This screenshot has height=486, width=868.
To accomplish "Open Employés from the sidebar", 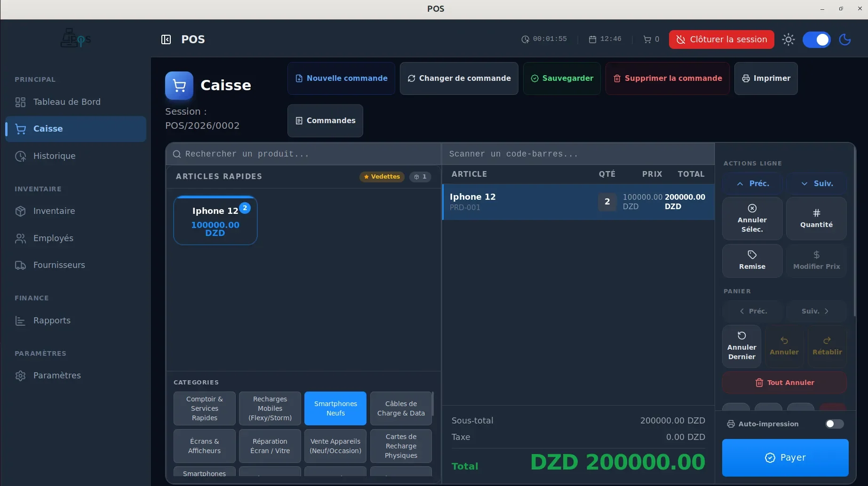I will [x=76, y=238].
